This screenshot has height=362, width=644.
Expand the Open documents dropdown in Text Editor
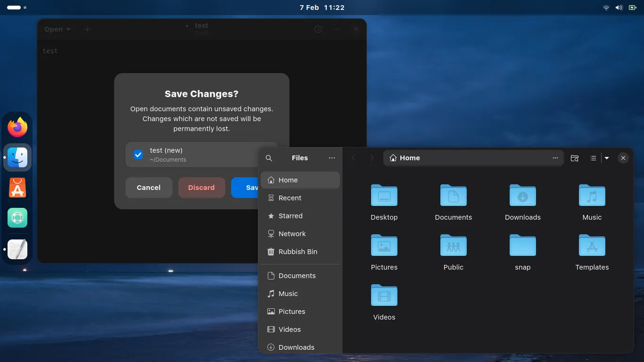(x=57, y=29)
